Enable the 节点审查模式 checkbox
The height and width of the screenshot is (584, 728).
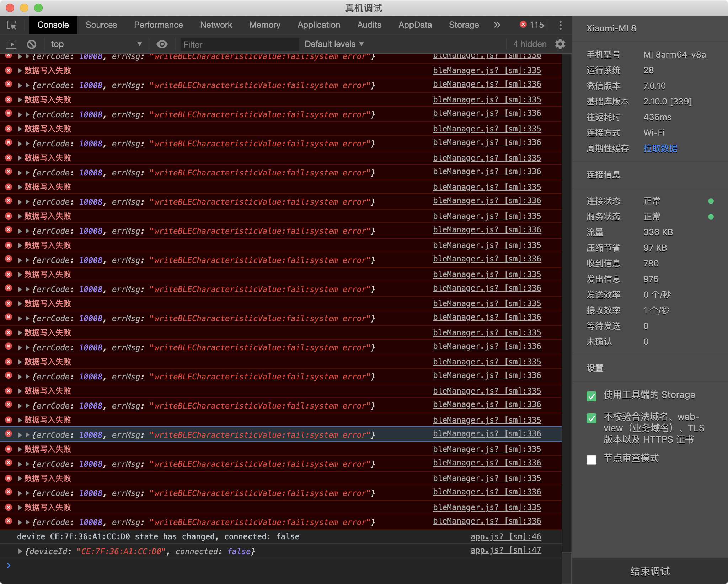[591, 459]
